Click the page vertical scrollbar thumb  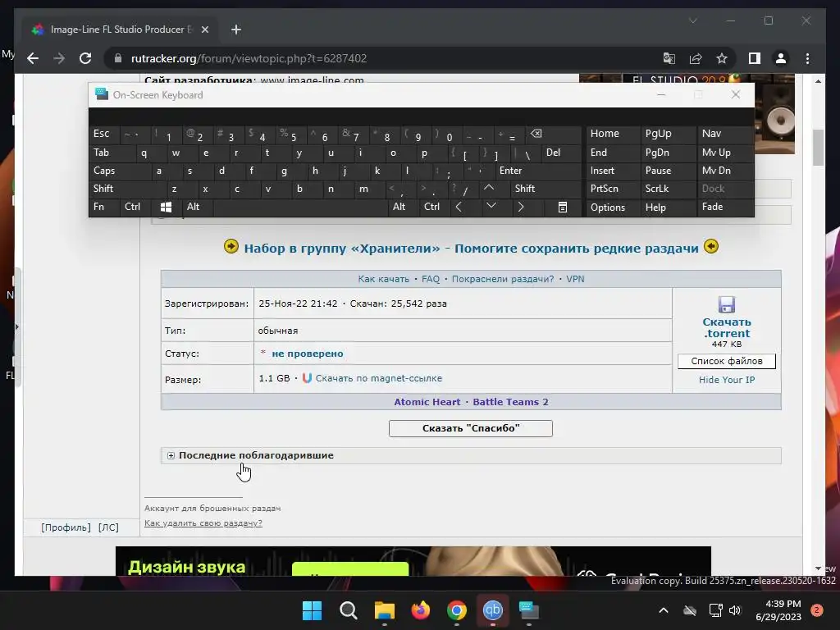tap(818, 148)
